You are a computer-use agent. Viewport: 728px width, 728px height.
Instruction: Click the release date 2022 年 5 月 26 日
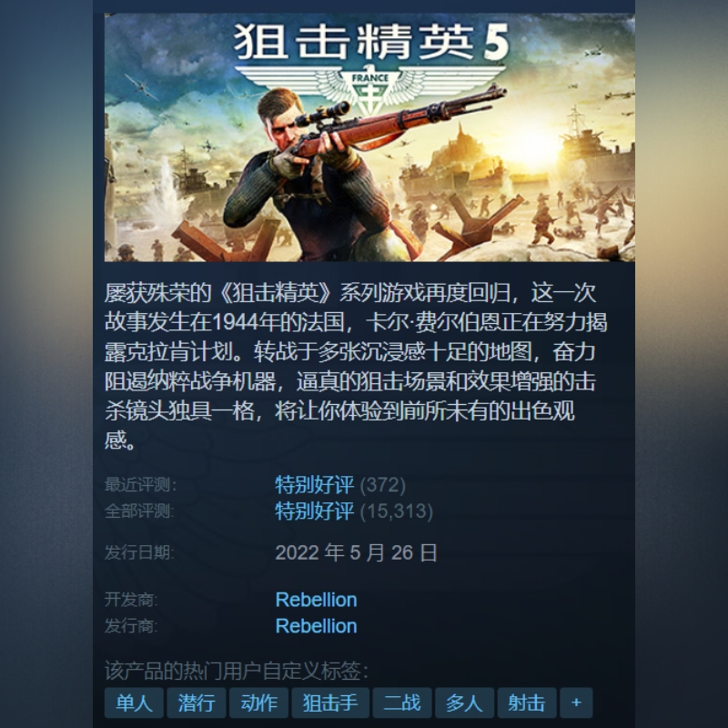point(356,552)
